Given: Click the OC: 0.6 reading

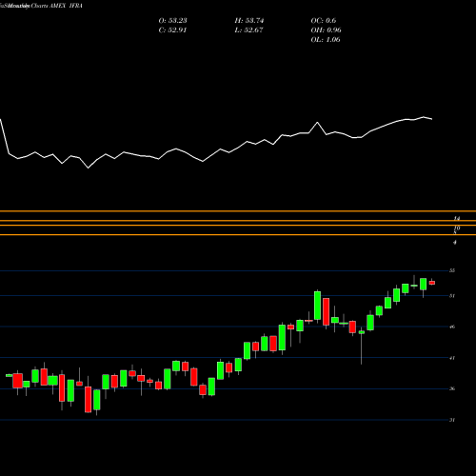Looking at the screenshot, I should [x=324, y=21].
